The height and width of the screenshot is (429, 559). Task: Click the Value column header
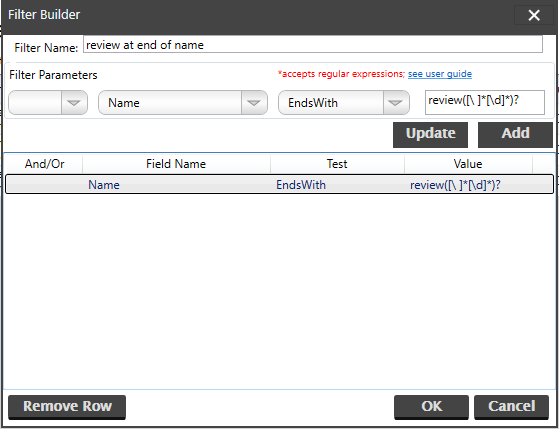(x=468, y=164)
